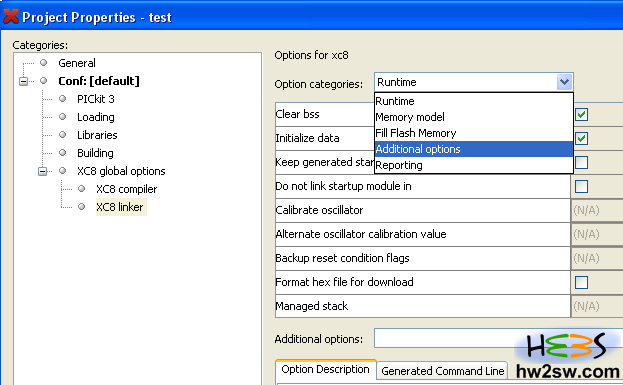Click bullet icon next to Loading

[62, 116]
